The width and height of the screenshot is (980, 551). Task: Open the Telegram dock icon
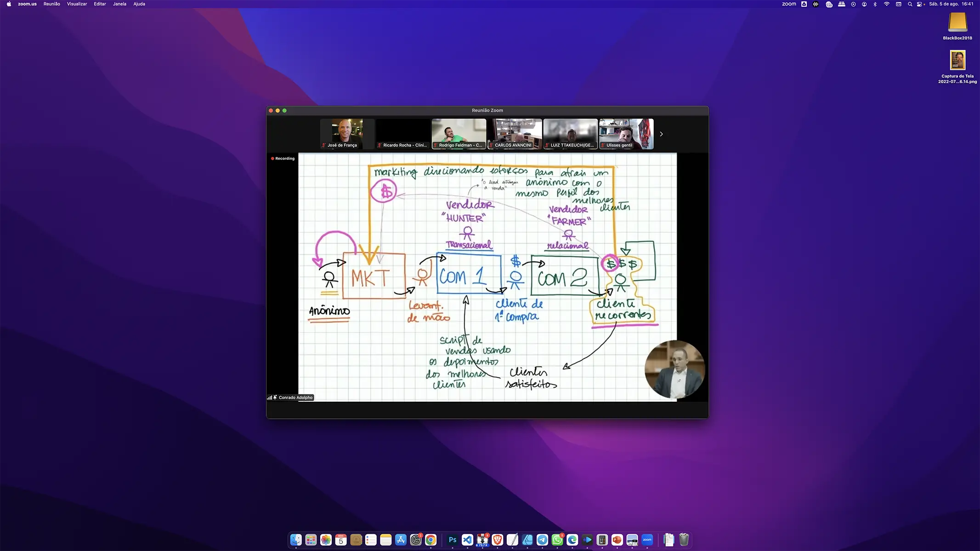pyautogui.click(x=542, y=540)
